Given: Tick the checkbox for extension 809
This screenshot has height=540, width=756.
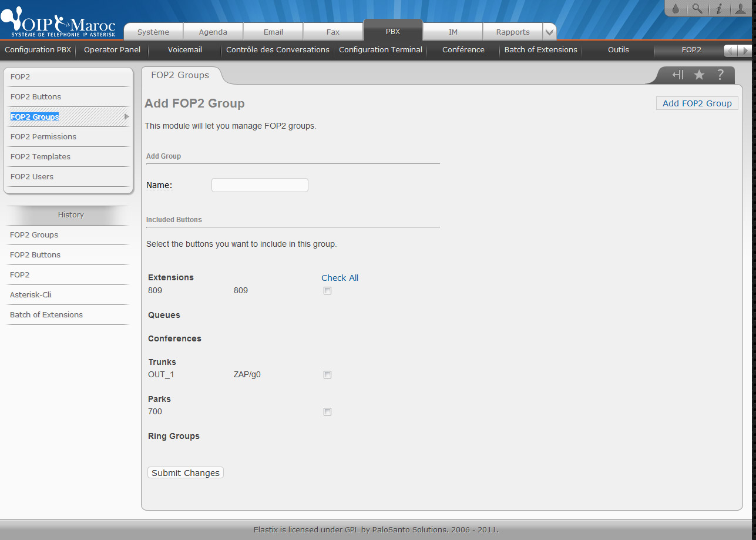Looking at the screenshot, I should pos(328,291).
